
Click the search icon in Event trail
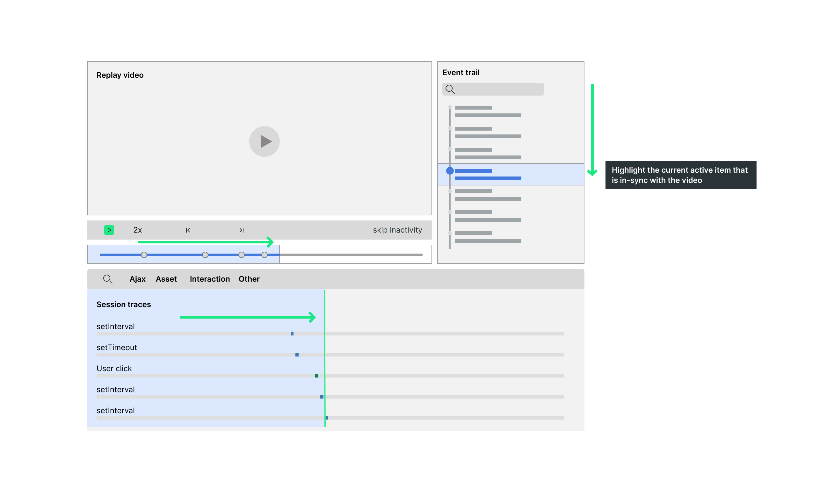[450, 89]
